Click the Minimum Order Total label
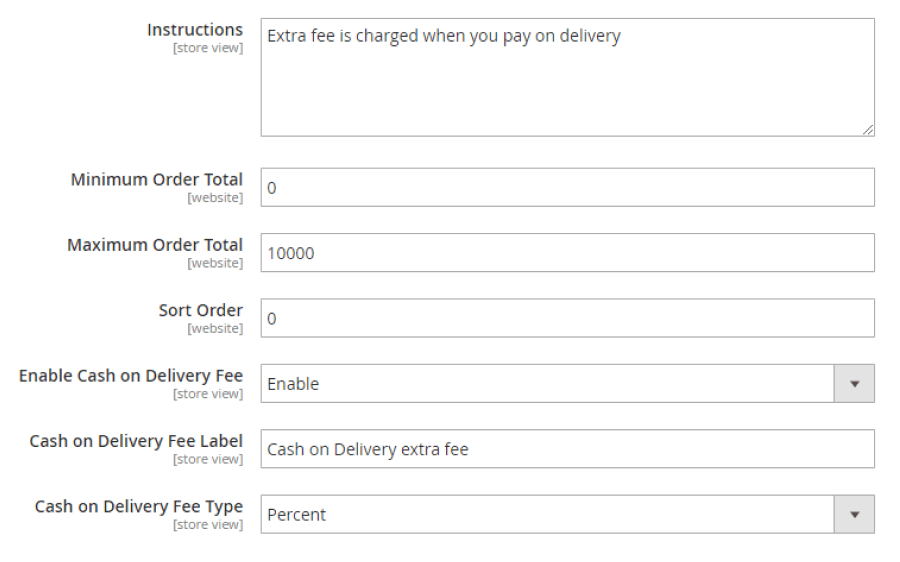 [156, 180]
